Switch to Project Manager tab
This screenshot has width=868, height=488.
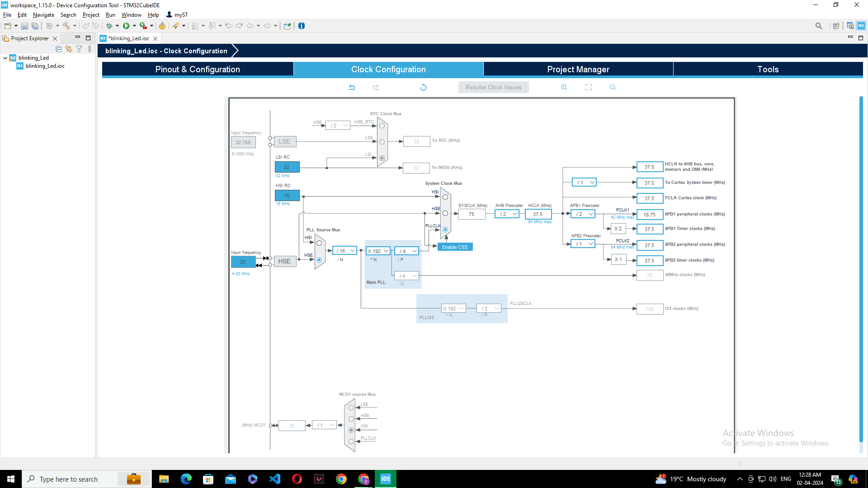coord(578,69)
